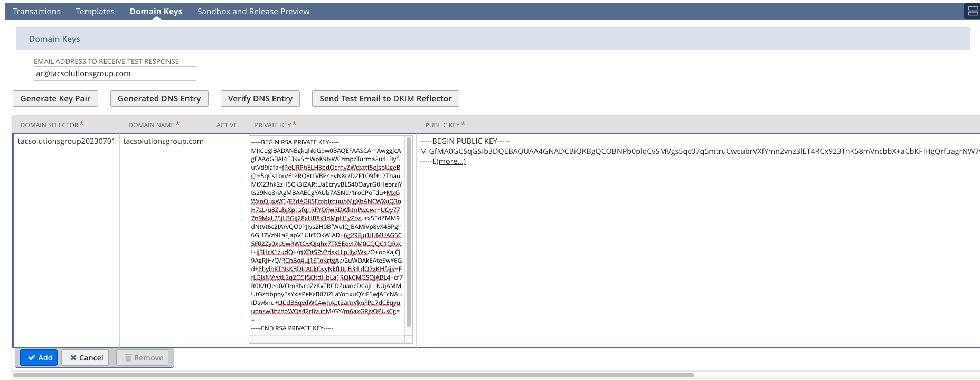The height and width of the screenshot is (380, 980).
Task: Click the Verify DNS Entry button
Action: (x=260, y=99)
